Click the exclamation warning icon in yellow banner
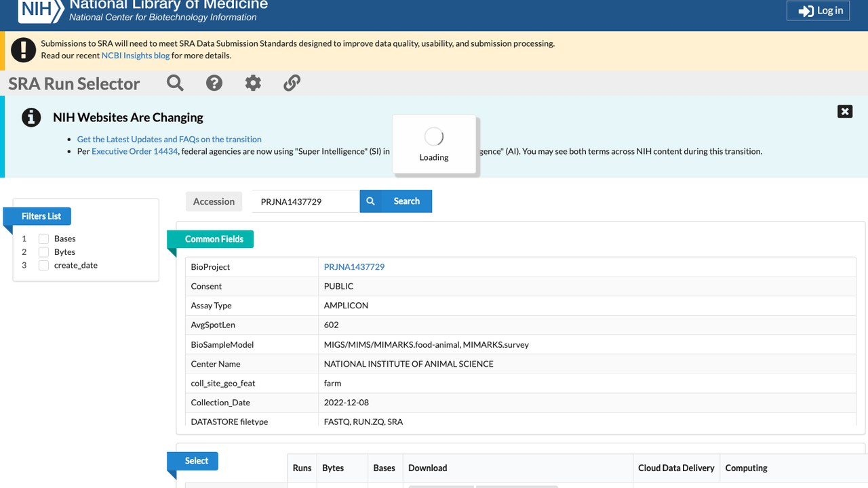Screen dimensions: 868x488 (x=24, y=49)
